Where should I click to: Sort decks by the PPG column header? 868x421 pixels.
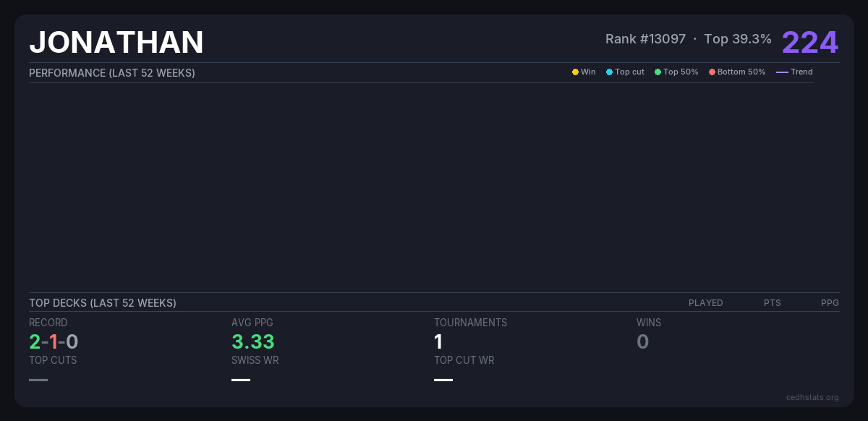coord(830,303)
